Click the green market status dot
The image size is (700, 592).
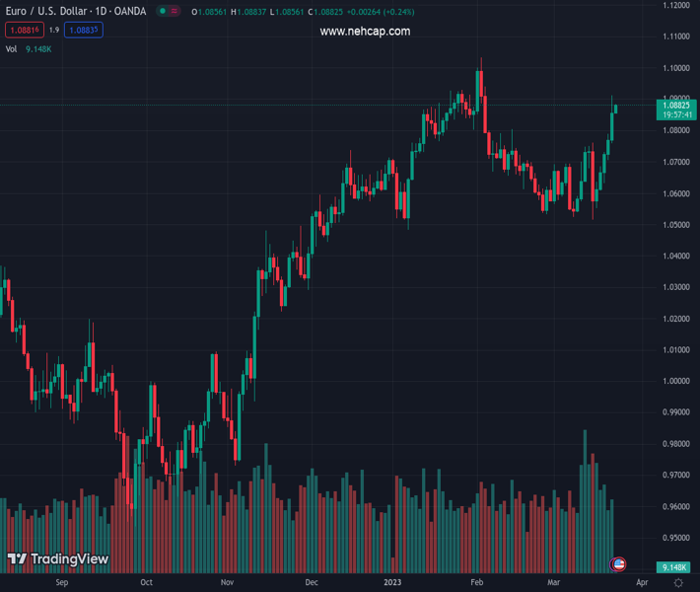(162, 12)
